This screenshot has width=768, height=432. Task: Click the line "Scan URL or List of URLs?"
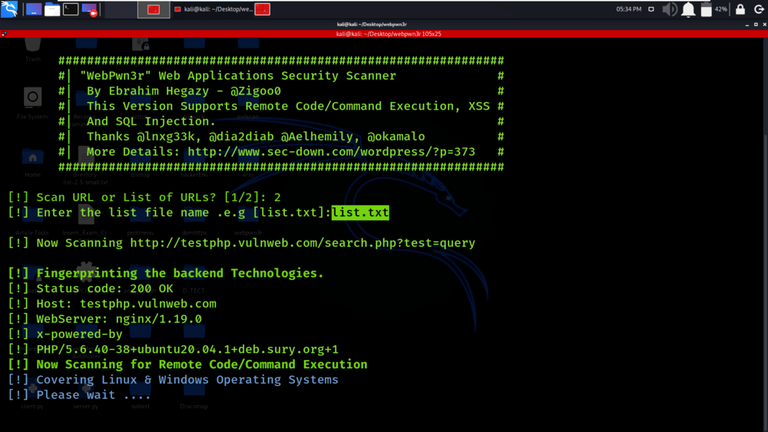[144, 197]
